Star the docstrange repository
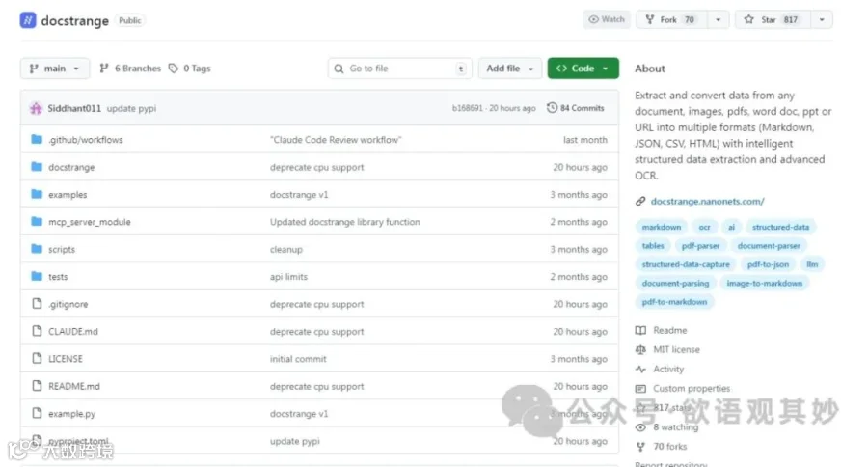Image resolution: width=868 pixels, height=467 pixels. (x=773, y=19)
